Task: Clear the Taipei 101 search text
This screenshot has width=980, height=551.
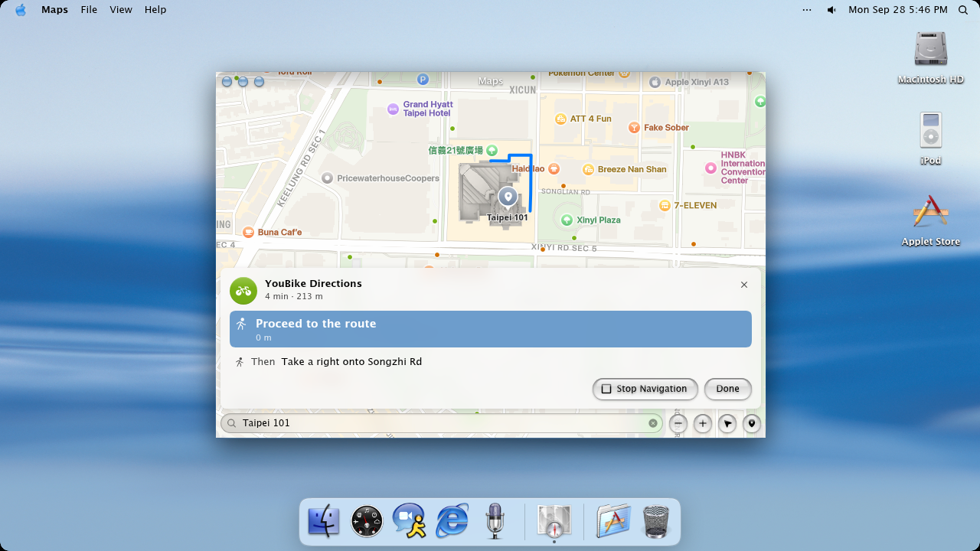Action: (x=653, y=423)
